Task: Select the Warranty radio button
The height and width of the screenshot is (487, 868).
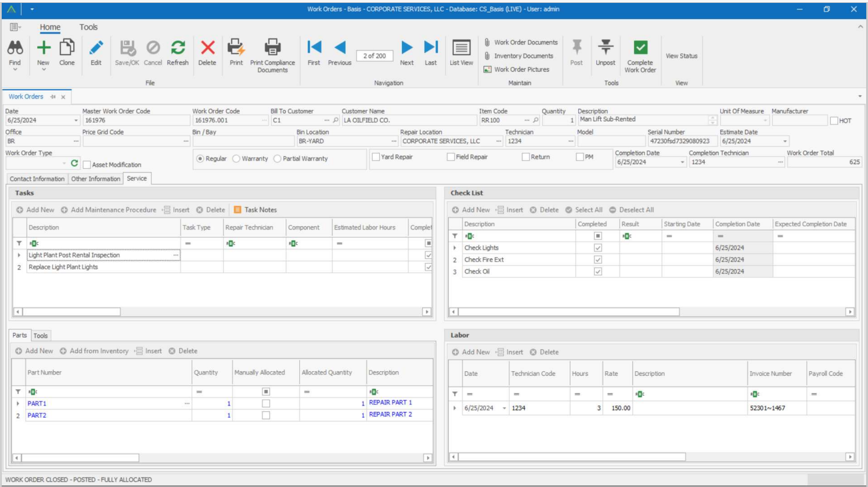Action: point(236,159)
